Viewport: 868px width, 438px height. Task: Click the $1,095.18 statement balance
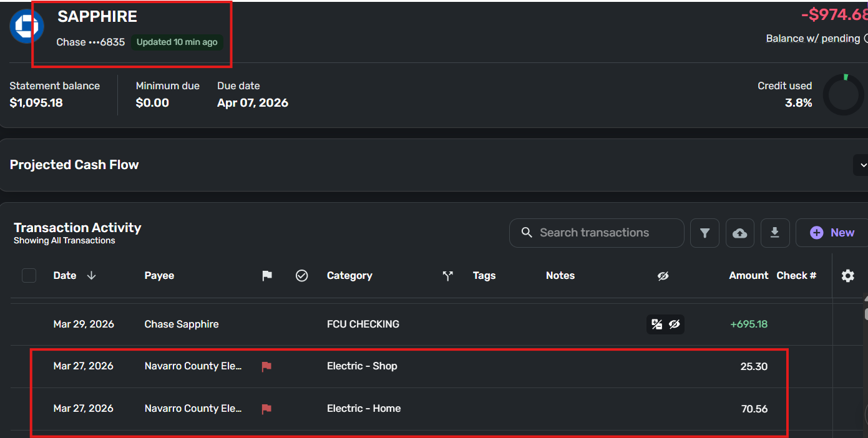(36, 103)
